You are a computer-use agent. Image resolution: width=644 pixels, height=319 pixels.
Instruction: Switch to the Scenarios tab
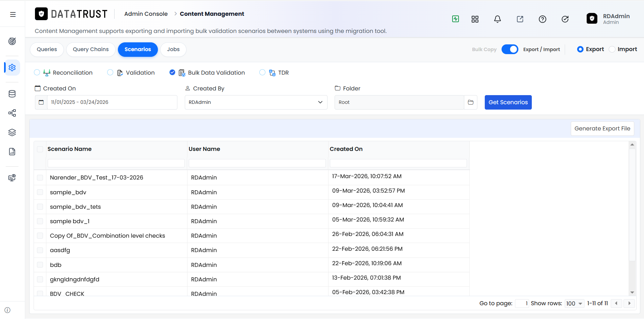point(138,49)
